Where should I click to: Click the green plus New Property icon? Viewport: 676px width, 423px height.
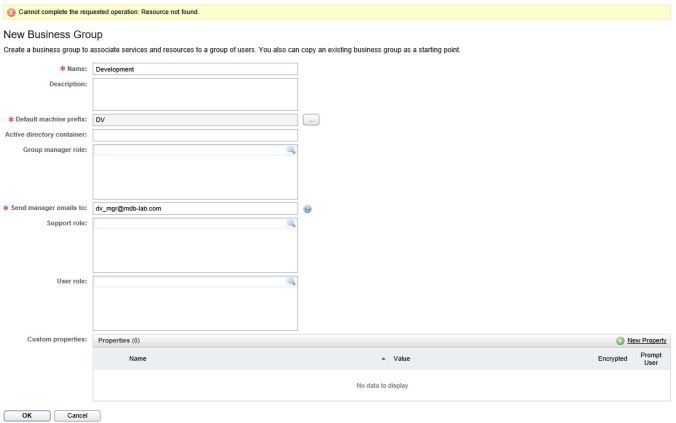tap(620, 340)
